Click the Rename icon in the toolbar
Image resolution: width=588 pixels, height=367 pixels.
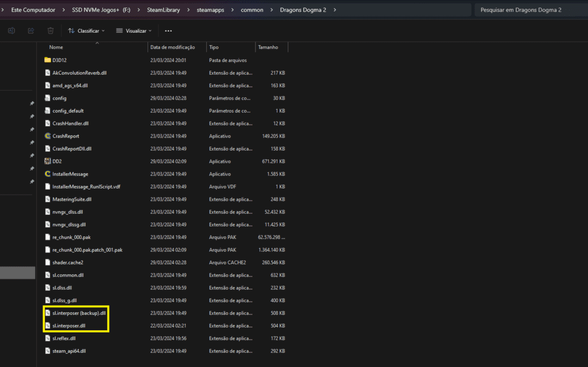point(11,31)
